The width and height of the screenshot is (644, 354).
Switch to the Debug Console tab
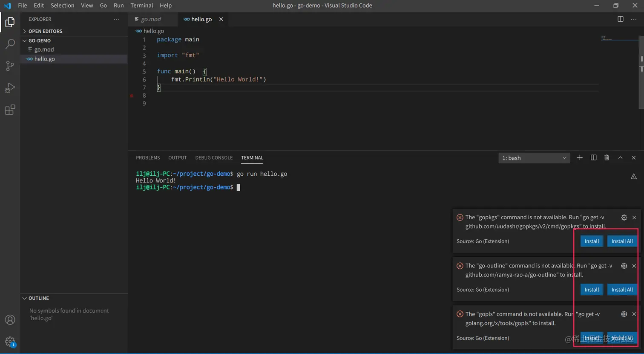214,158
